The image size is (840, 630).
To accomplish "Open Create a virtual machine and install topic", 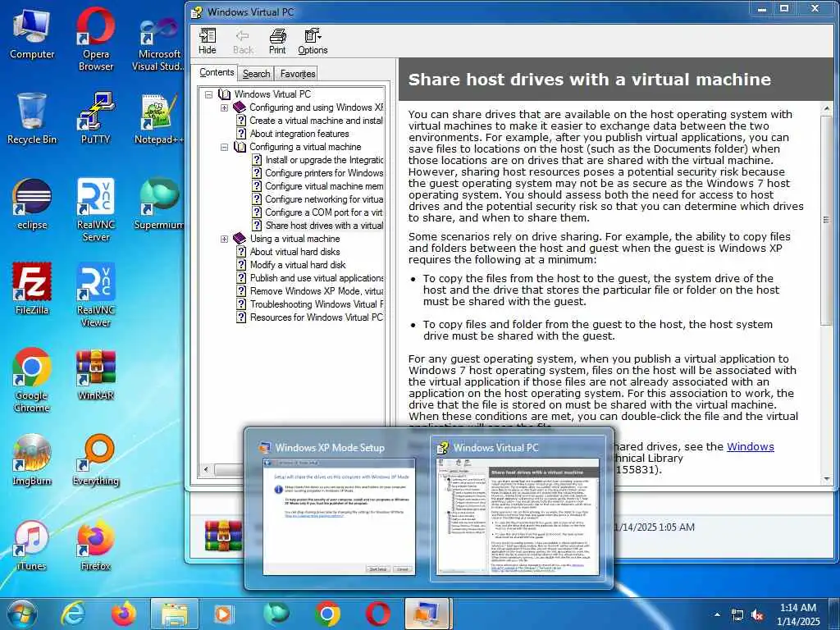I will click(310, 121).
